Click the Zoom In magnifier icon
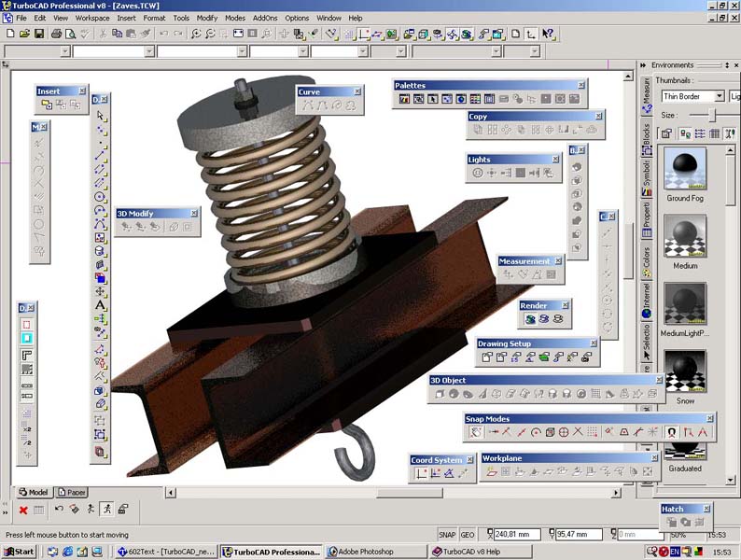The height and width of the screenshot is (560, 741). pyautogui.click(x=196, y=34)
